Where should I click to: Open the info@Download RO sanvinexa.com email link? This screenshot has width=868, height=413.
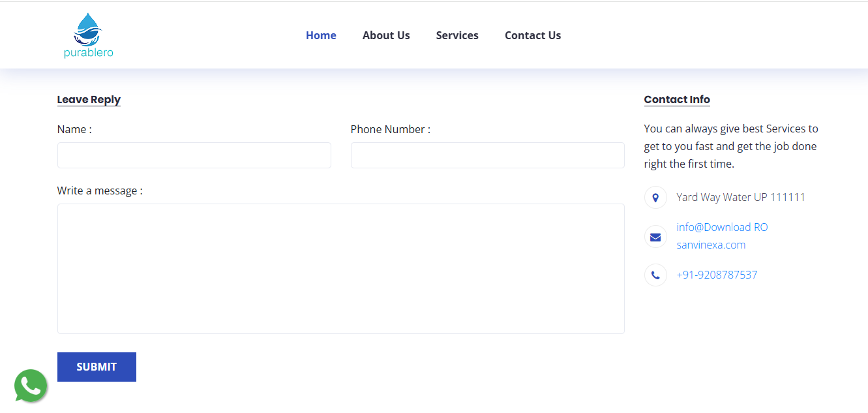point(721,236)
